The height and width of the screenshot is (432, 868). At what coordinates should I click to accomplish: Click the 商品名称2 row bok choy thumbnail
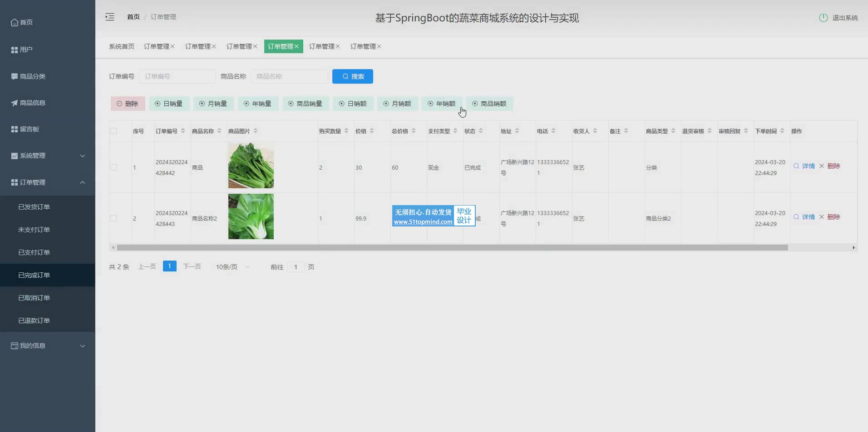[251, 216]
